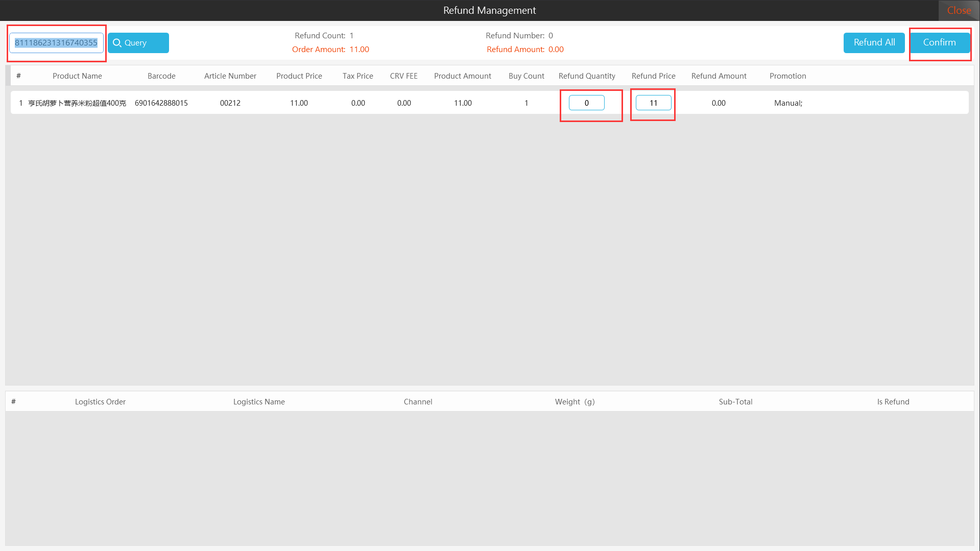Close the Refund Management window
Viewport: 980px width, 551px height.
pos(959,10)
